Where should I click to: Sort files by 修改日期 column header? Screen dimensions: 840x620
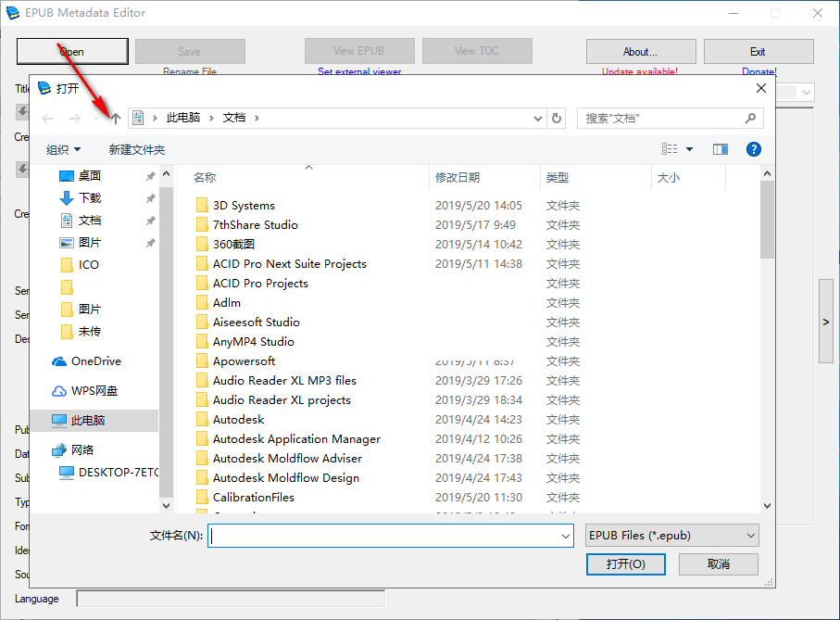457,177
